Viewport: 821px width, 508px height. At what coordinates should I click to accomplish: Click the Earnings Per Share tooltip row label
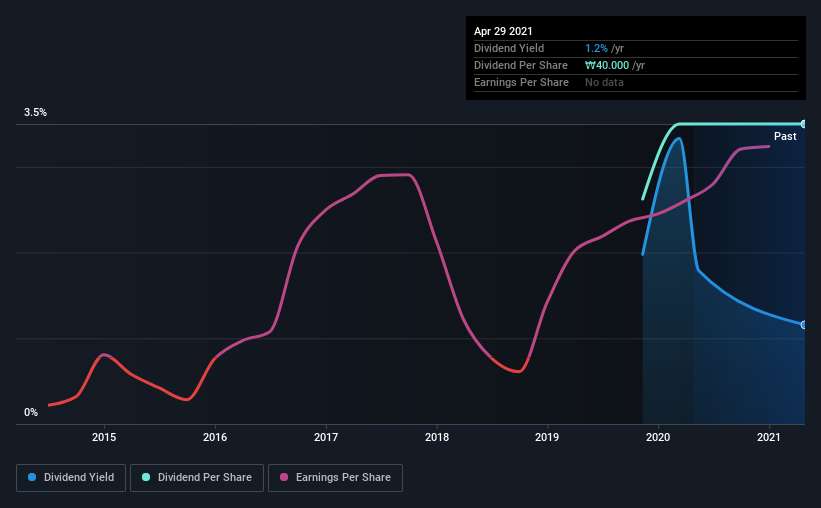click(521, 82)
